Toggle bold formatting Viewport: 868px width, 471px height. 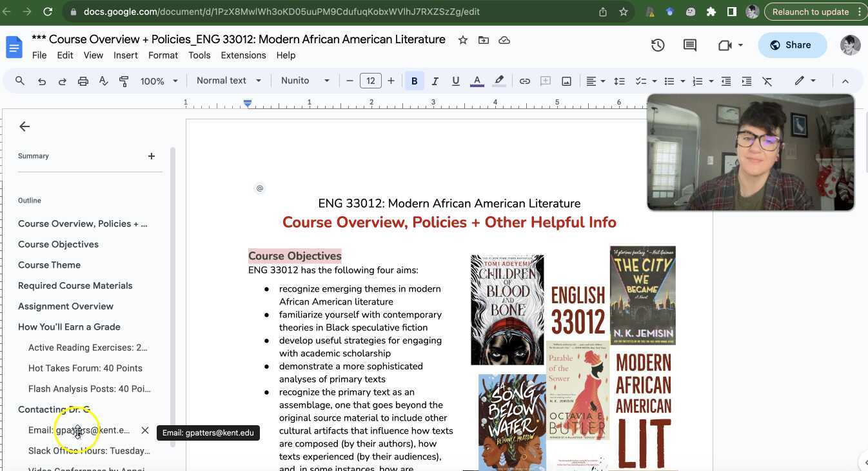tap(414, 81)
